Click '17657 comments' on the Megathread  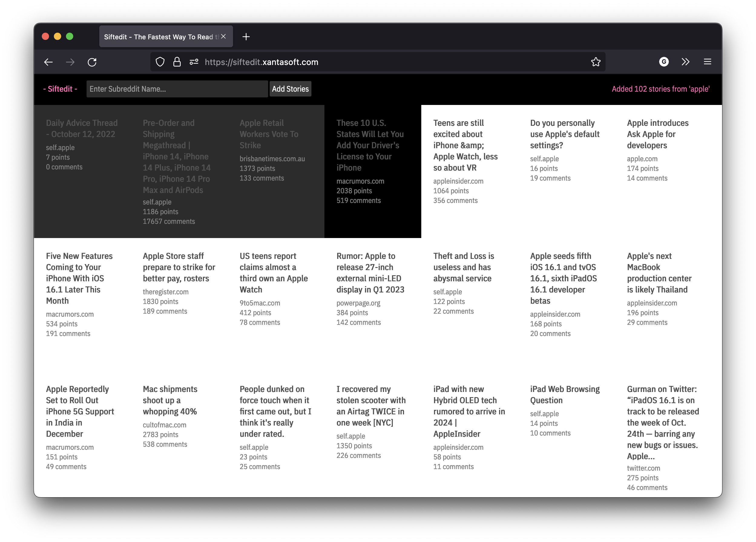click(x=169, y=221)
